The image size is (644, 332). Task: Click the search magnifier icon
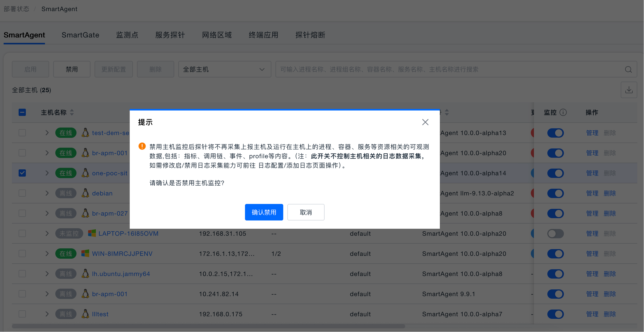click(628, 69)
